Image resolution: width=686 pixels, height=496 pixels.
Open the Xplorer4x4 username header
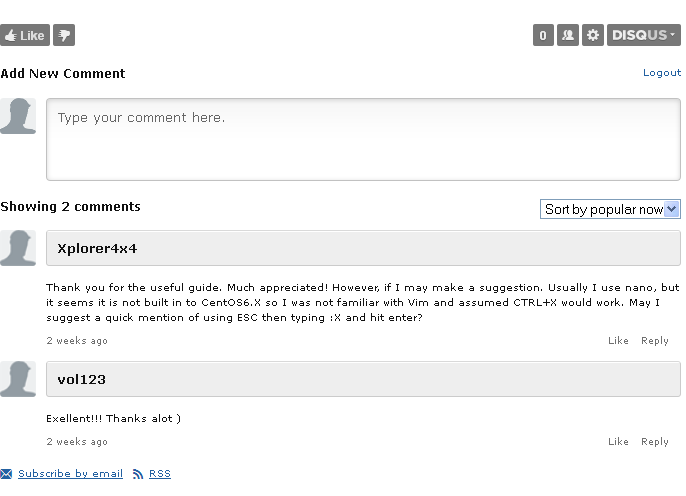tap(97, 248)
